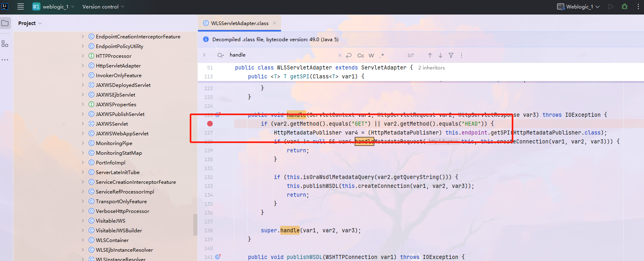644x261 pixels.
Task: Clear the 'handle' search text
Action: (340, 55)
